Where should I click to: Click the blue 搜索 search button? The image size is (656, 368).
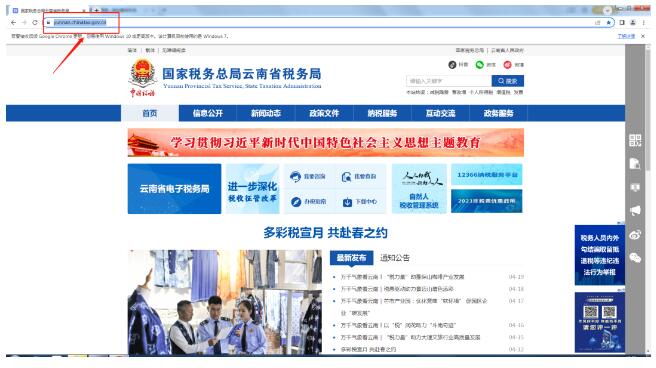[507, 81]
